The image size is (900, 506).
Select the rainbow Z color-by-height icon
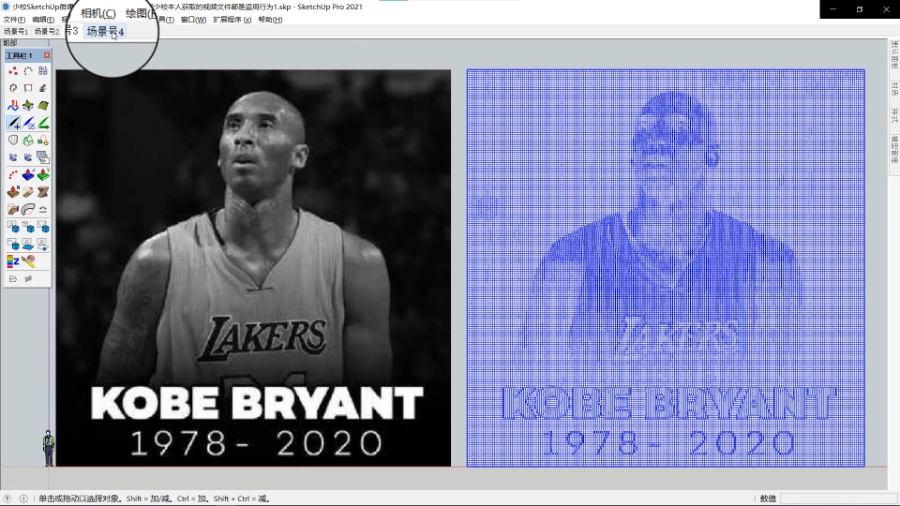pos(13,261)
